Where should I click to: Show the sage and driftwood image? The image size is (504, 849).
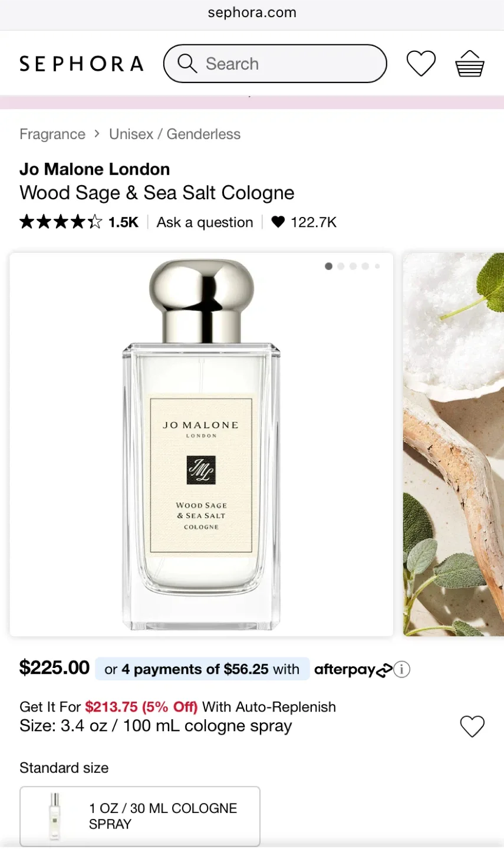click(x=453, y=445)
